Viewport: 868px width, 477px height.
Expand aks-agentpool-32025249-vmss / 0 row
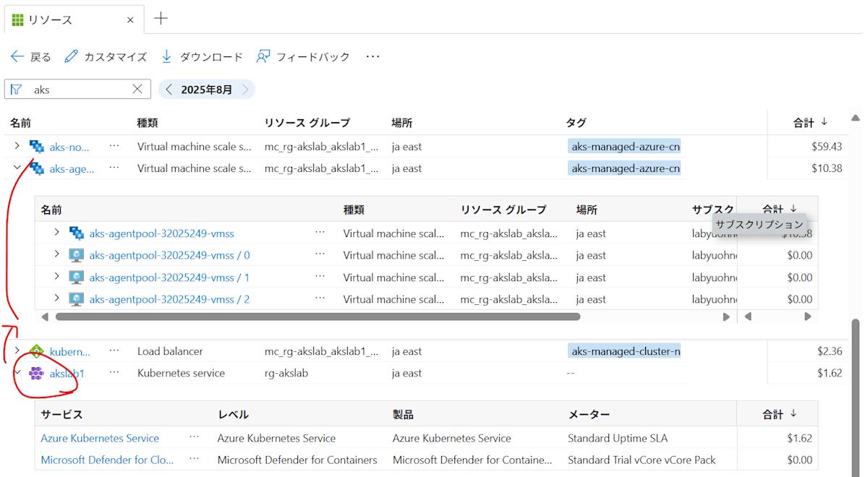point(57,254)
